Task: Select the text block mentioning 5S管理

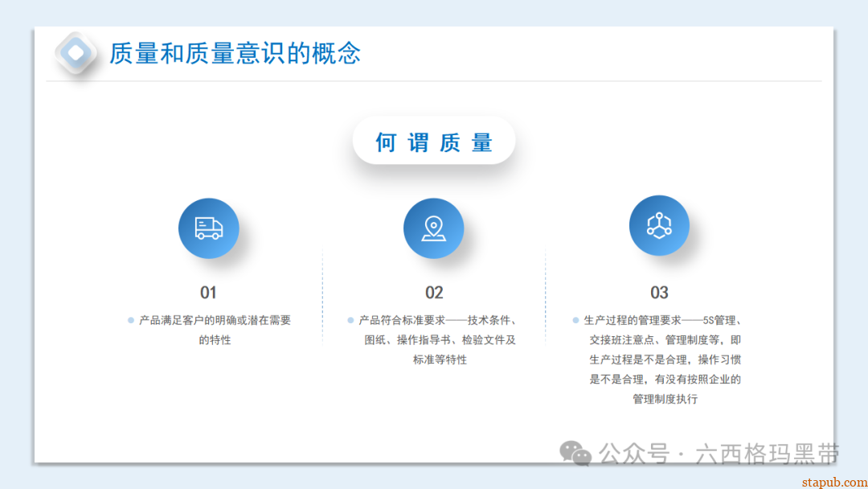Action: tap(664, 360)
